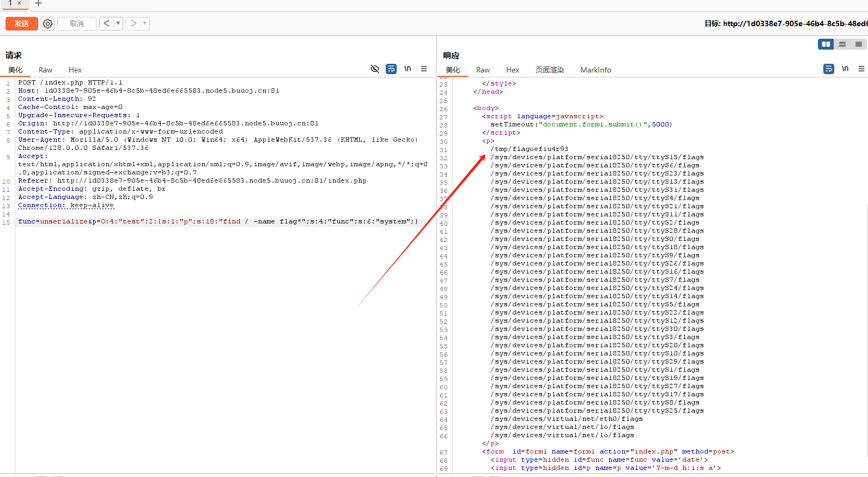Click the Host header line in request
Image resolution: width=868 pixels, height=477 pixels.
coord(149,90)
